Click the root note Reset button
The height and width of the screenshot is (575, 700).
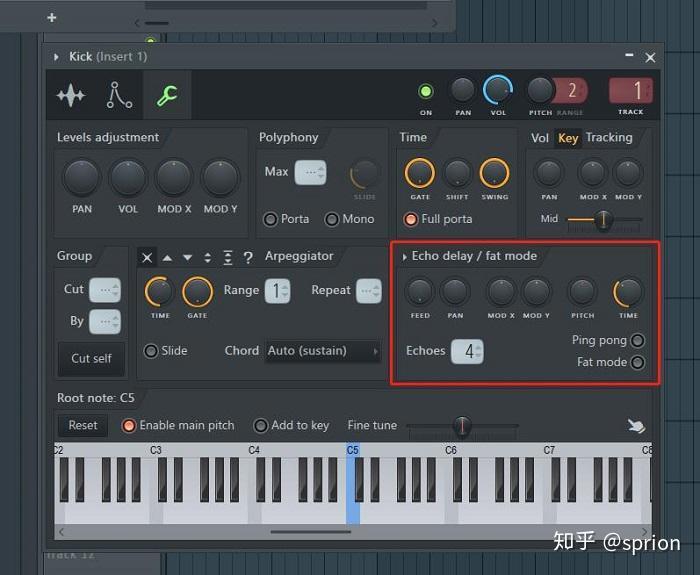(83, 425)
